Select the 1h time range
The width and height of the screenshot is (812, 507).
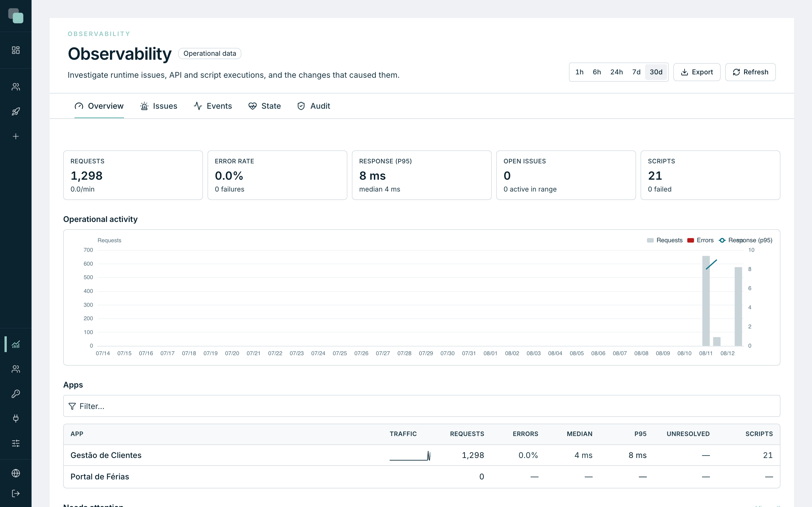tap(579, 72)
